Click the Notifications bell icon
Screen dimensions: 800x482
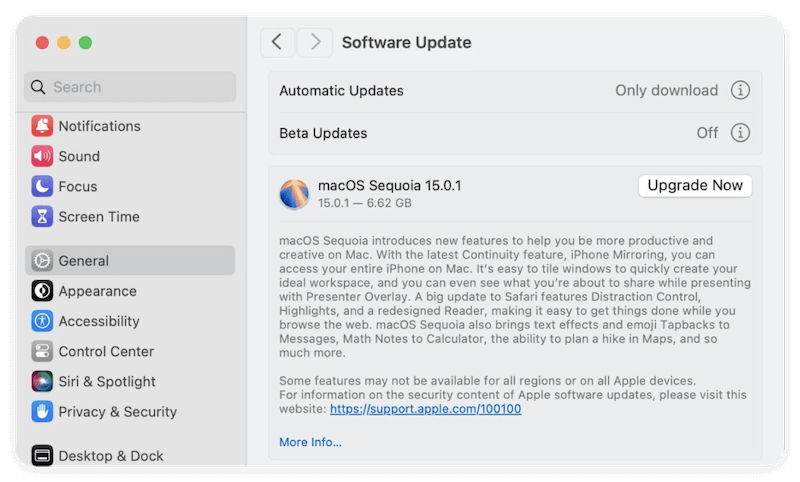pyautogui.click(x=42, y=126)
